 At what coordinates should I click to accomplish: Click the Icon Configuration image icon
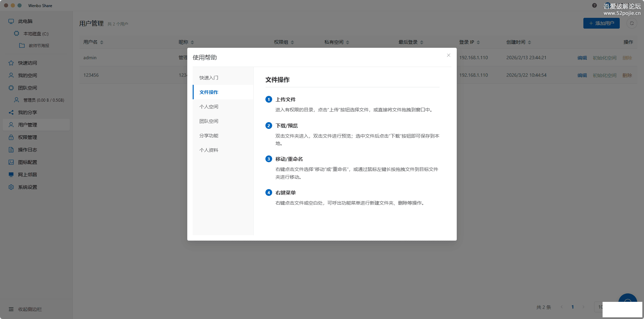click(11, 162)
